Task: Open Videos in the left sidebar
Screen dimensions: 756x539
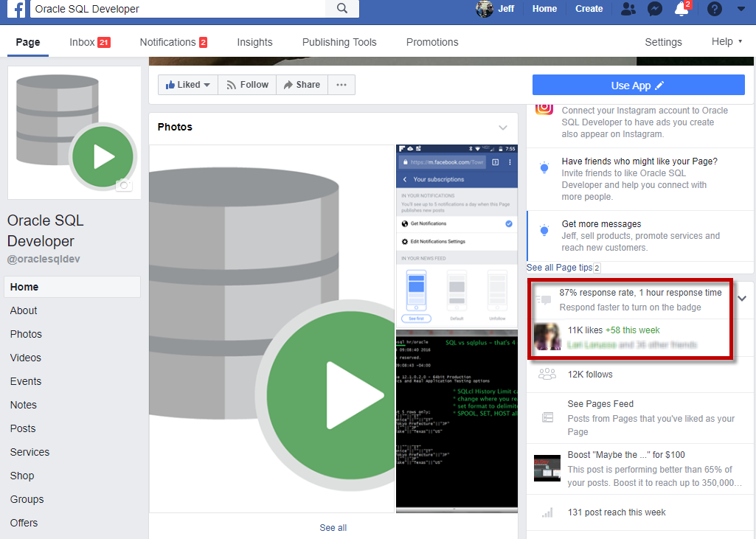Action: [x=26, y=358]
